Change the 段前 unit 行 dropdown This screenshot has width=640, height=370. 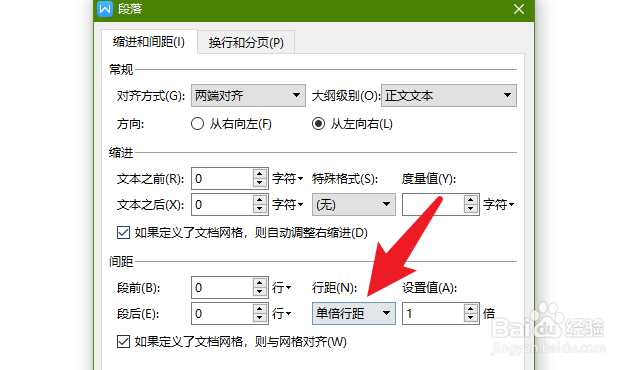[x=282, y=288]
